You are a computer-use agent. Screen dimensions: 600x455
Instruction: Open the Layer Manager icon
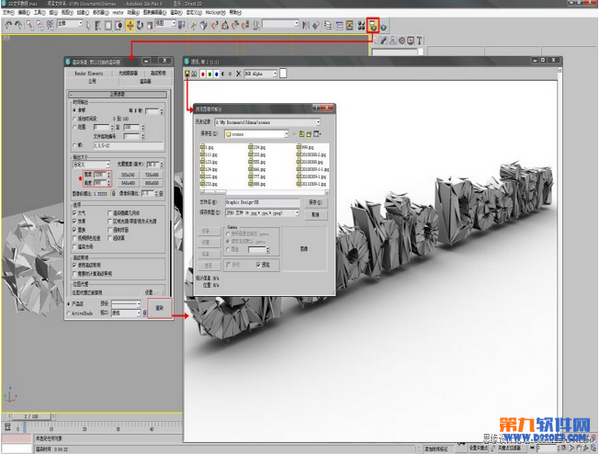pos(328,25)
